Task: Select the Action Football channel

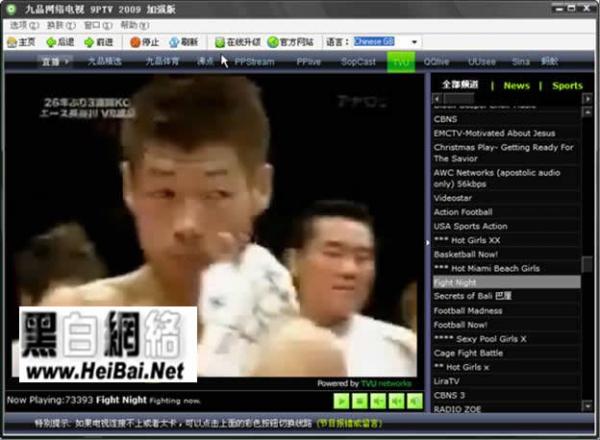Action: (506, 212)
